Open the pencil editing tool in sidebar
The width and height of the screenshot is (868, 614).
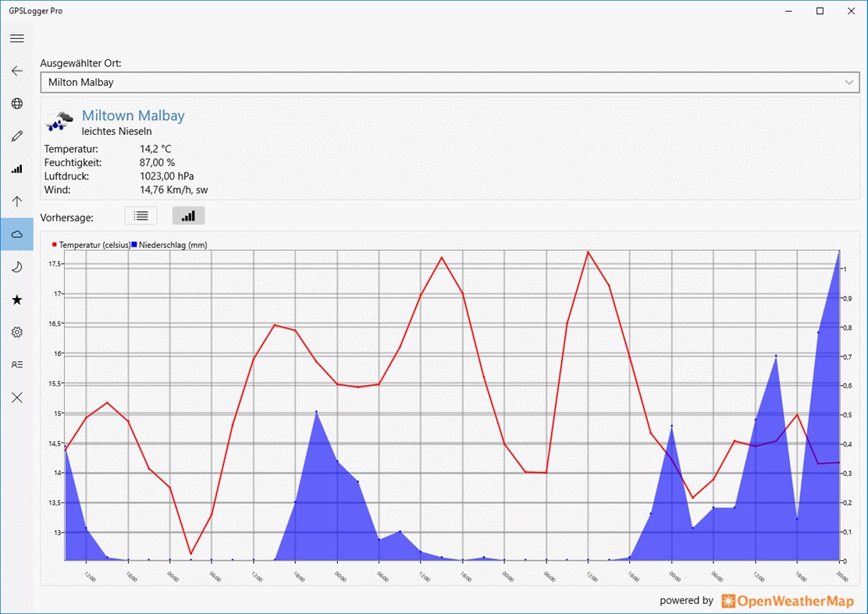[16, 136]
